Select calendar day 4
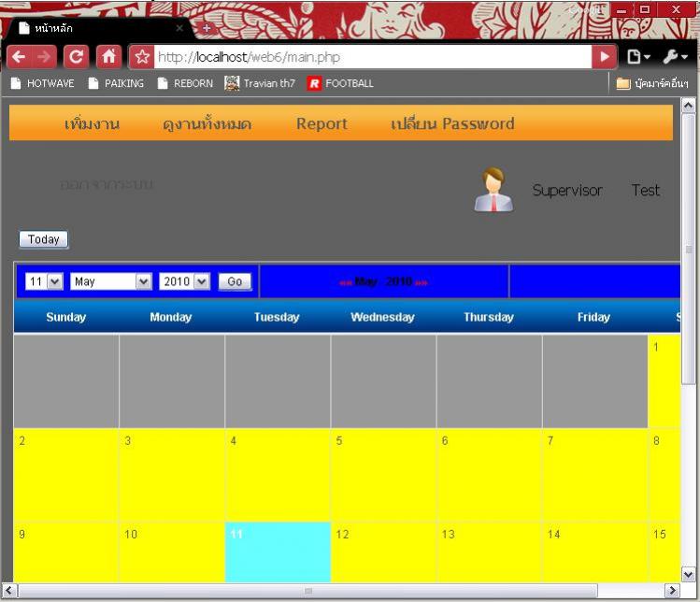 [278, 474]
